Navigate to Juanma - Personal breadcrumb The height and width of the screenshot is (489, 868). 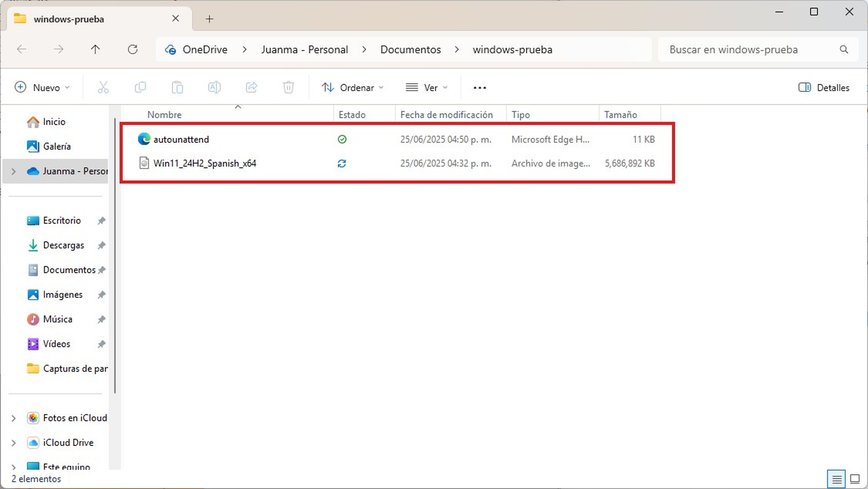(305, 49)
